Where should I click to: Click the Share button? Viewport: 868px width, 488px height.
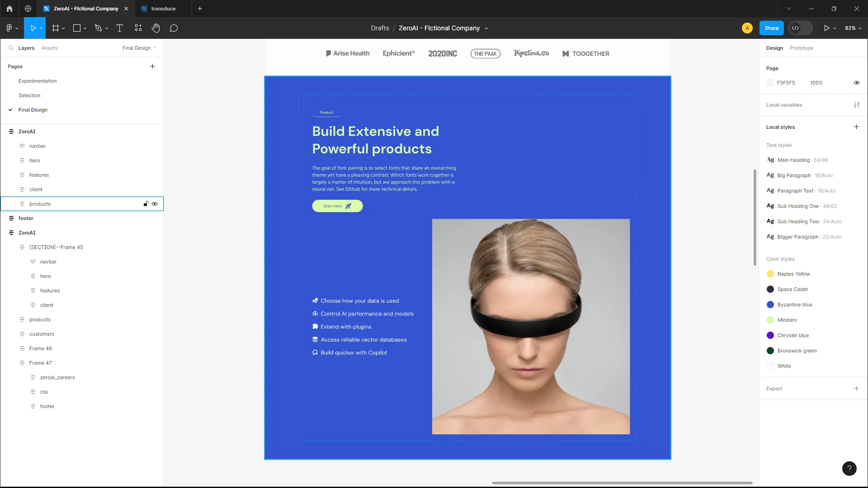(771, 28)
